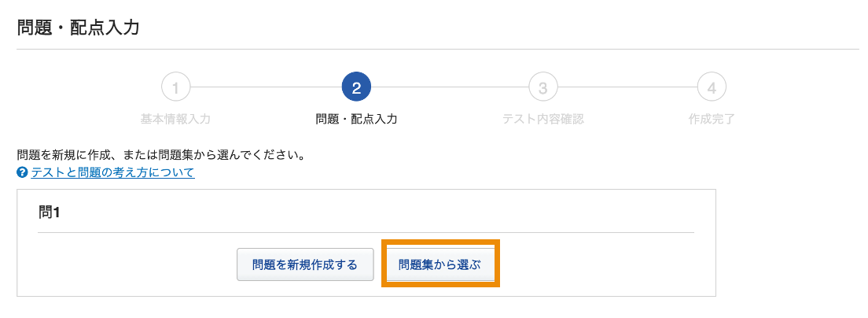Click the 問題・配点入力 page title
Image resolution: width=868 pixels, height=318 pixels.
[x=78, y=27]
